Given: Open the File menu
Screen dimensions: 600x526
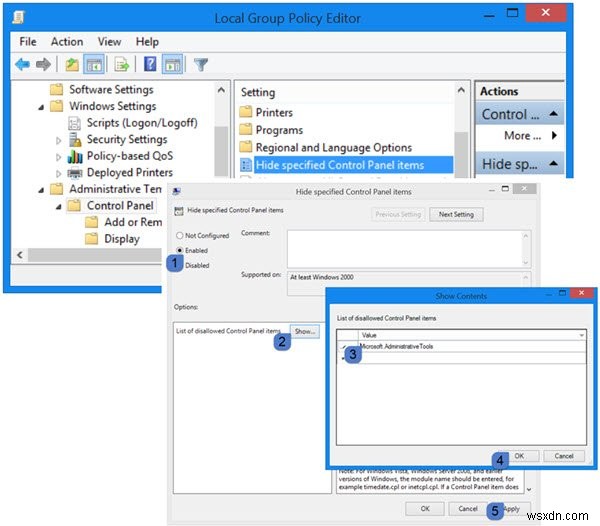Looking at the screenshot, I should point(28,41).
